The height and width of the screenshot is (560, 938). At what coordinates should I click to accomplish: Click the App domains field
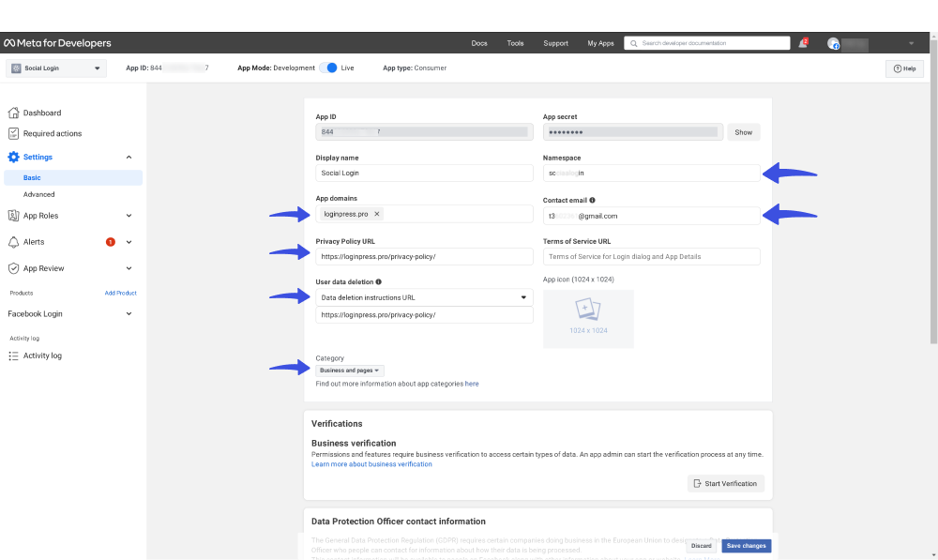coord(424,214)
